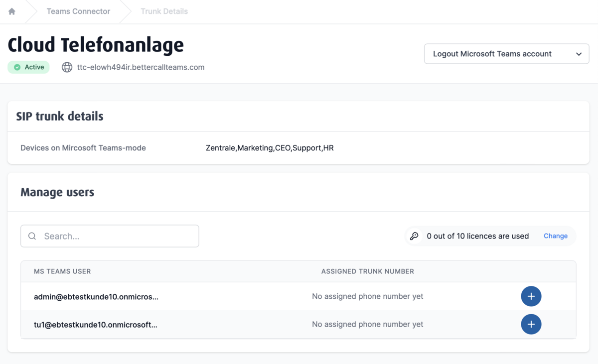Click the green Active status checkmark
The image size is (598, 364).
tap(17, 67)
